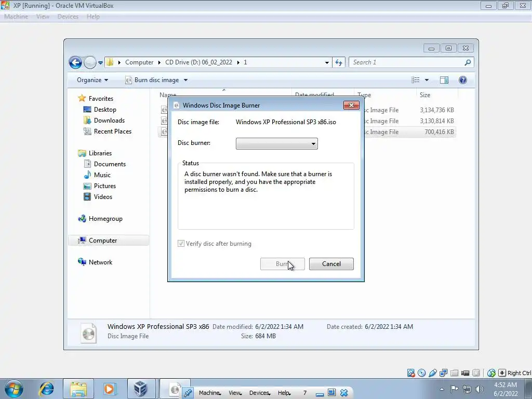Open Help menu in mini toolbar
The height and width of the screenshot is (399, 532).
pos(284,393)
